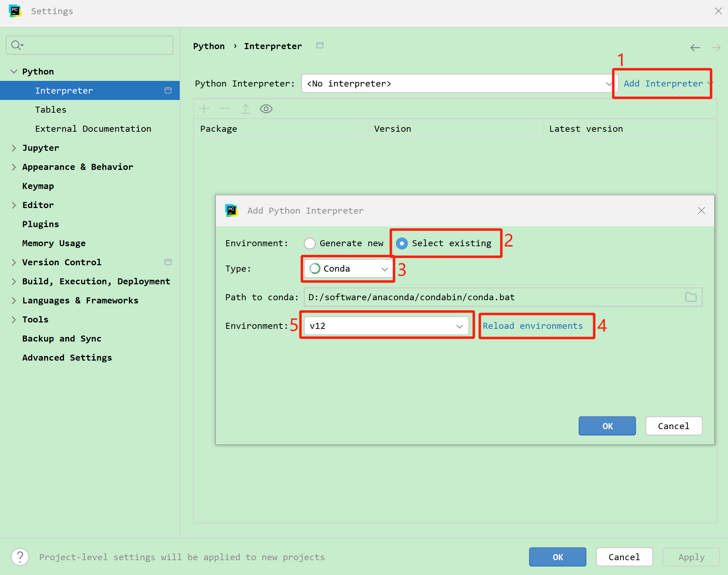Click the folder browse icon for conda path
The image size is (728, 575).
click(x=691, y=297)
